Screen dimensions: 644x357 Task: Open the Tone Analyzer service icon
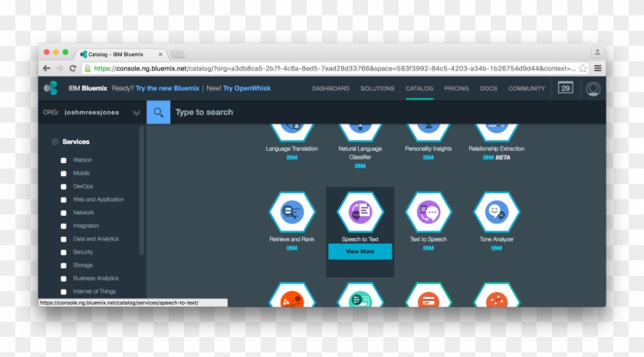[x=496, y=211]
